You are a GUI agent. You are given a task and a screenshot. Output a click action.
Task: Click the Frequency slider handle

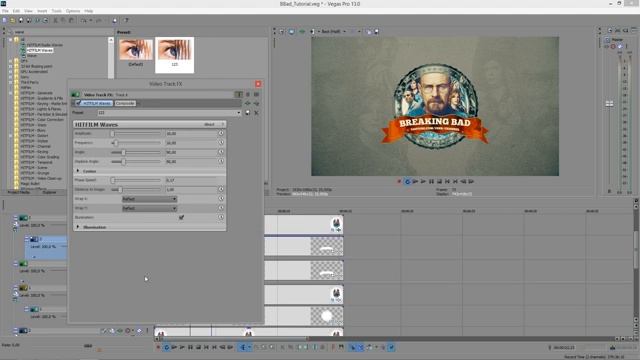pyautogui.click(x=116, y=143)
